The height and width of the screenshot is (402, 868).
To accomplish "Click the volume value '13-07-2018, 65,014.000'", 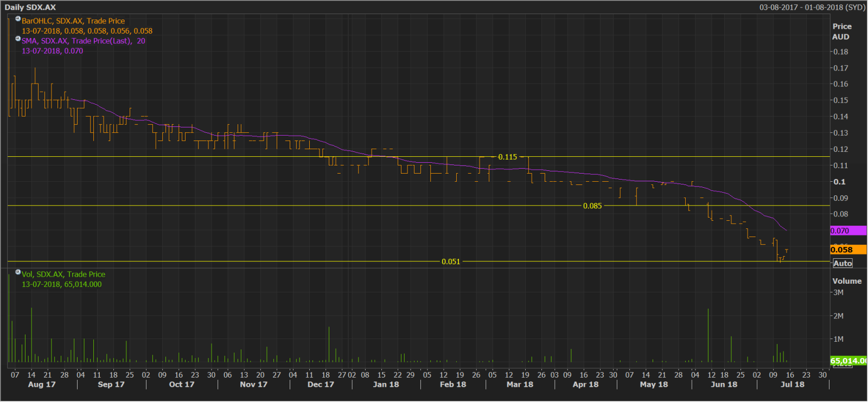I will click(x=61, y=284).
